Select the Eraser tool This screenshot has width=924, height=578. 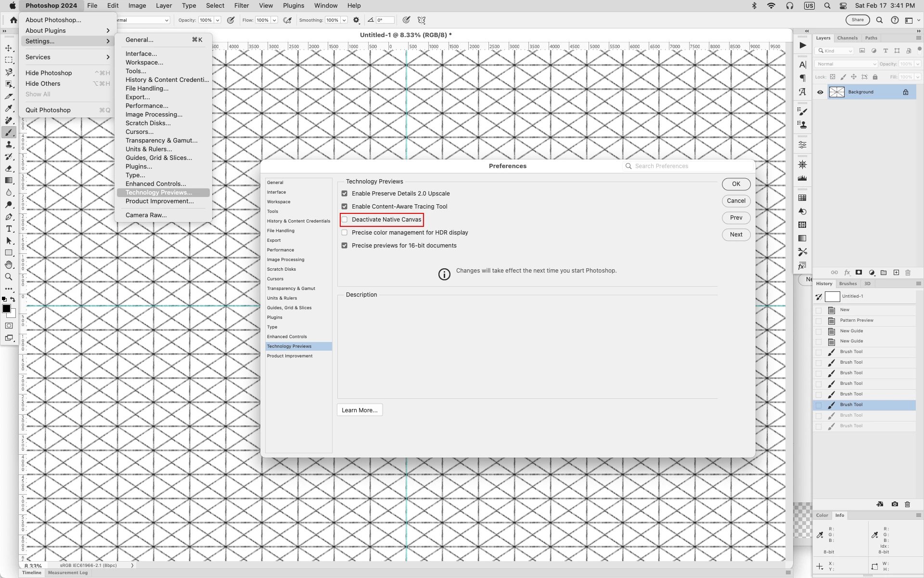9,169
